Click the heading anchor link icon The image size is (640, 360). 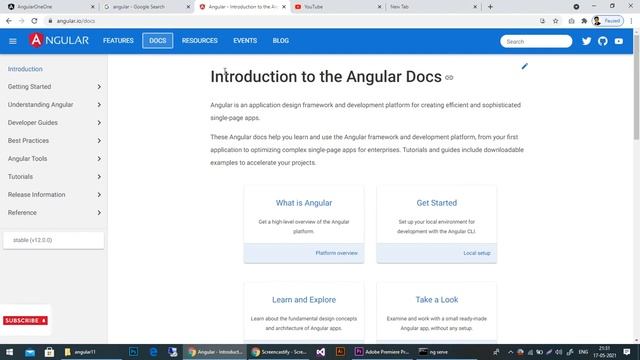pos(449,78)
